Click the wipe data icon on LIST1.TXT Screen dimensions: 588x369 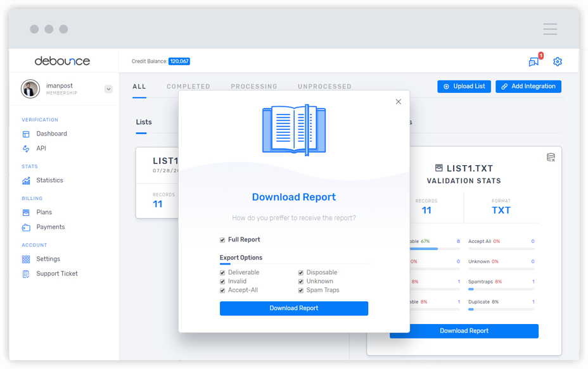551,157
